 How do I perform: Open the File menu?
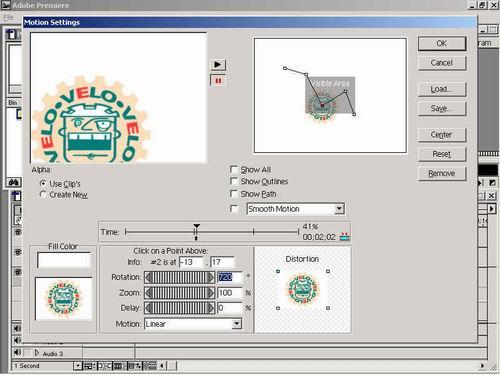tap(9, 17)
